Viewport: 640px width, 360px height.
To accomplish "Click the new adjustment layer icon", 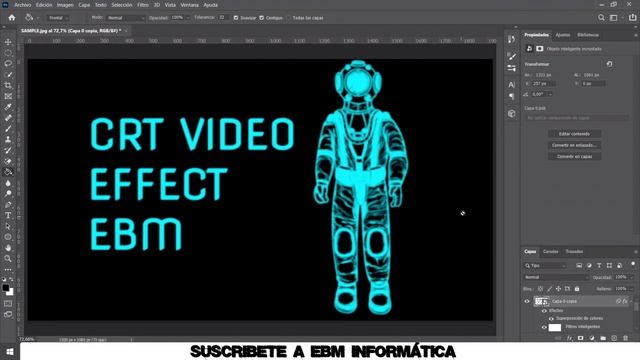I will [592, 338].
